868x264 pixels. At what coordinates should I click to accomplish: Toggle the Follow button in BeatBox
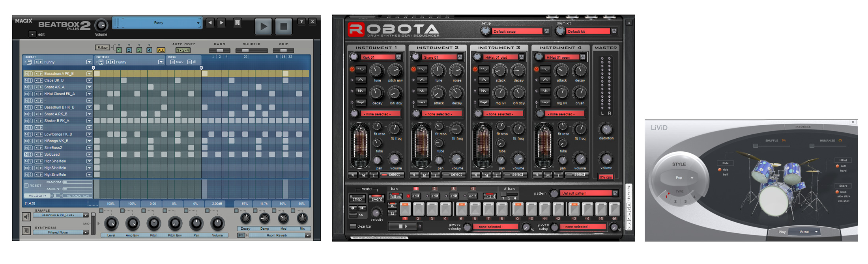click(103, 48)
